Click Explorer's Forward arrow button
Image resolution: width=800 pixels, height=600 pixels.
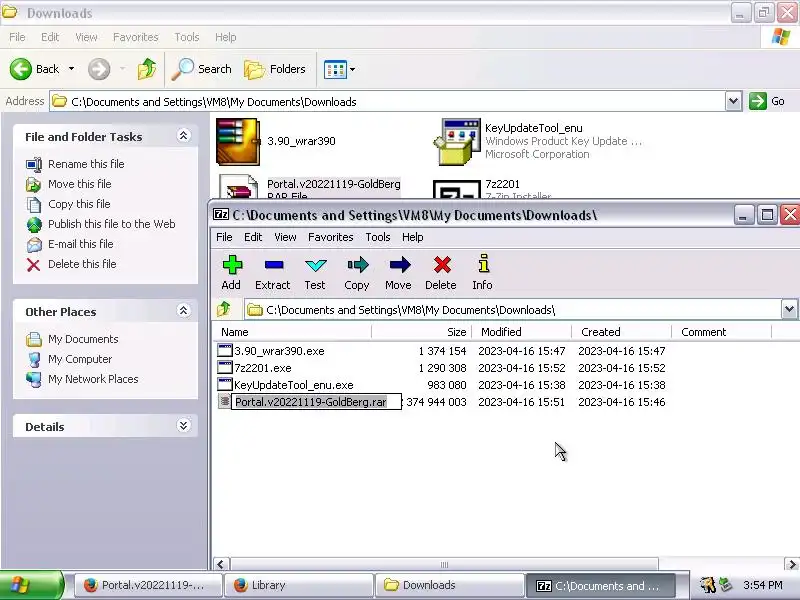coord(99,68)
